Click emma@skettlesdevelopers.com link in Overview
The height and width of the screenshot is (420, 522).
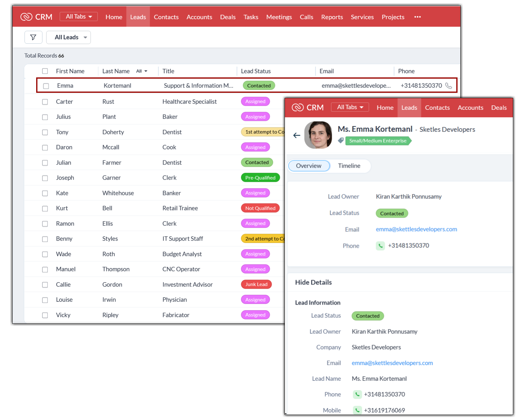click(x=416, y=229)
